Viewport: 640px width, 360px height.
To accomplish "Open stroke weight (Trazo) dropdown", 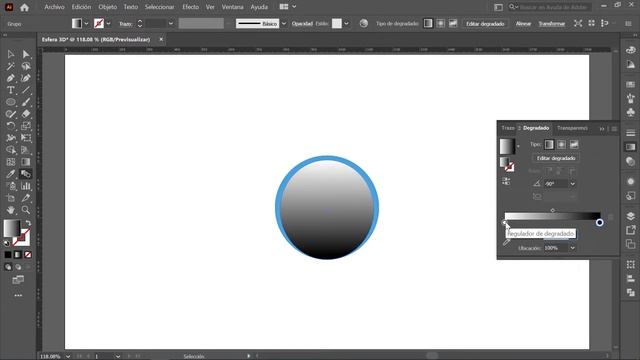I will point(171,24).
